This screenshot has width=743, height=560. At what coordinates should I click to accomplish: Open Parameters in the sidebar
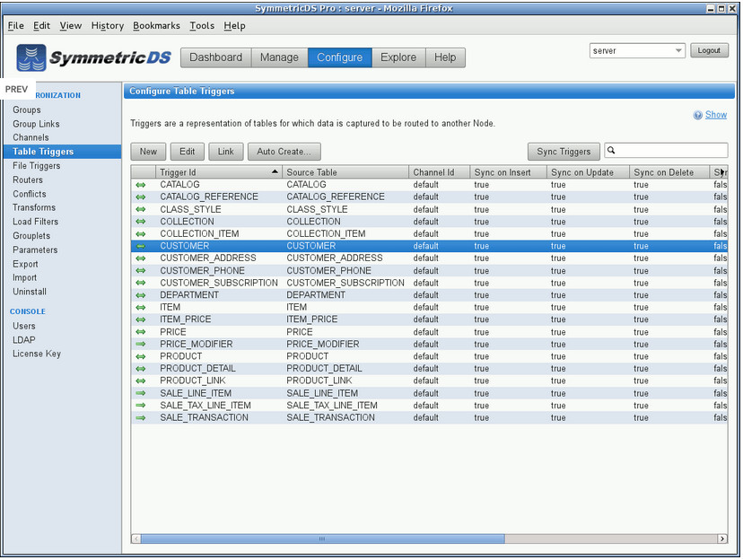tap(35, 250)
